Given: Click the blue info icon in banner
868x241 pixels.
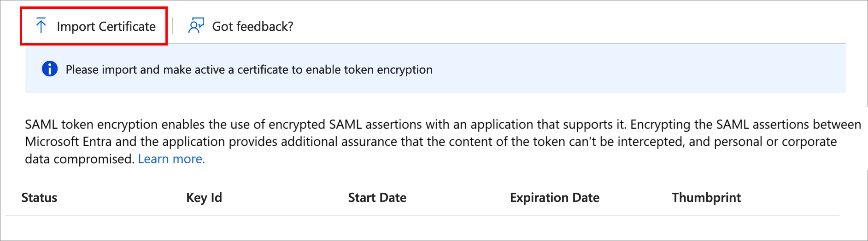Looking at the screenshot, I should tap(50, 69).
